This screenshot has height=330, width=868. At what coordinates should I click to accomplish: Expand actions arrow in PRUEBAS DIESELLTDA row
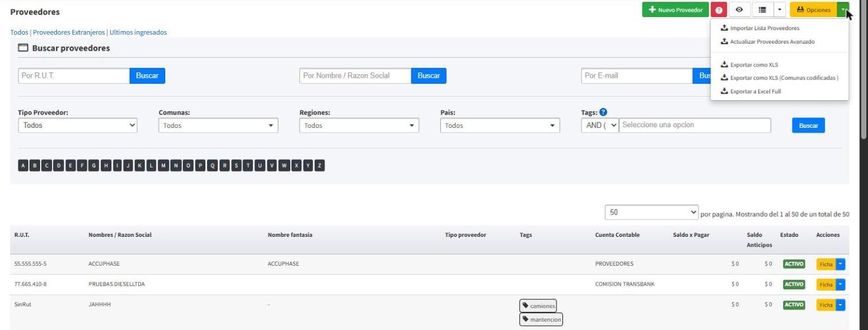[841, 285]
